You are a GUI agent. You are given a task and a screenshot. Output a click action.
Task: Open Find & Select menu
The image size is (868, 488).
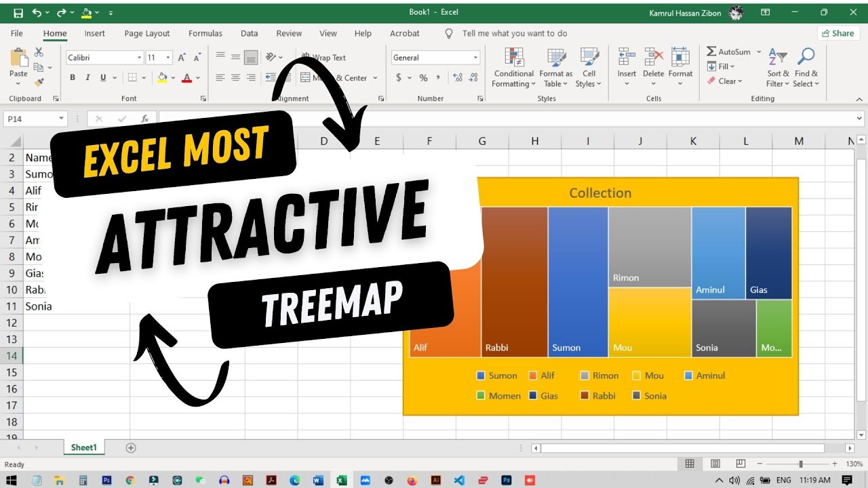[x=806, y=68]
